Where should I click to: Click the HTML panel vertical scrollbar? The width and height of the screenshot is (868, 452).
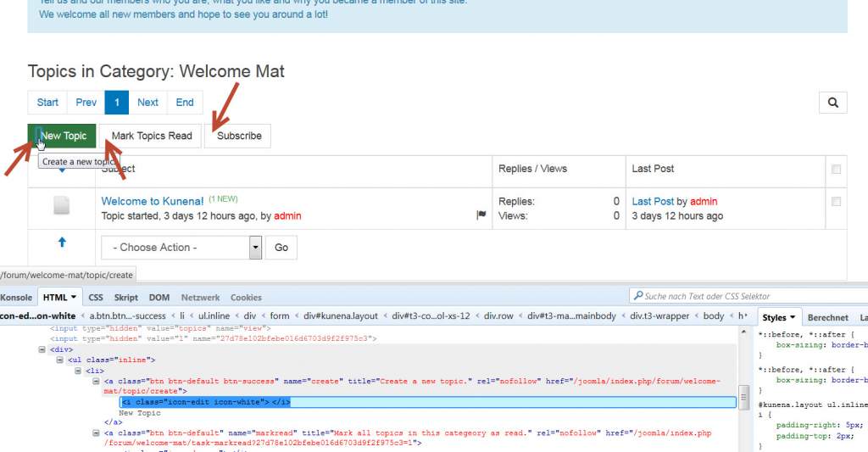pos(744,388)
